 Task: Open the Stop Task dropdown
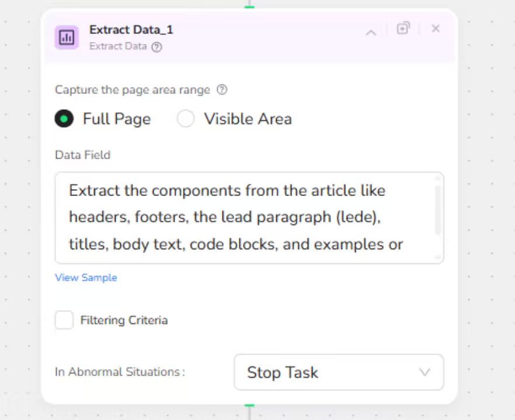pos(339,372)
